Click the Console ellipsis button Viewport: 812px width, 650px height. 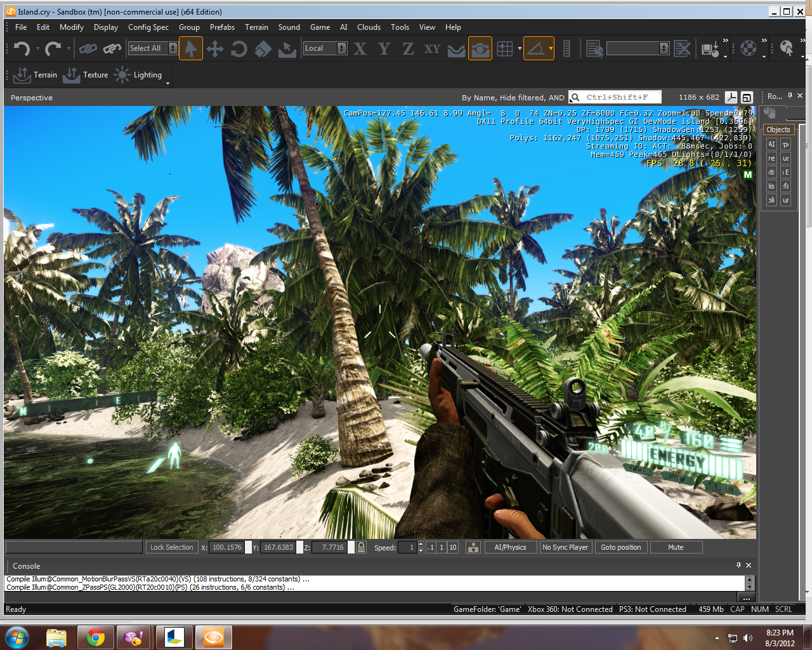point(747,598)
